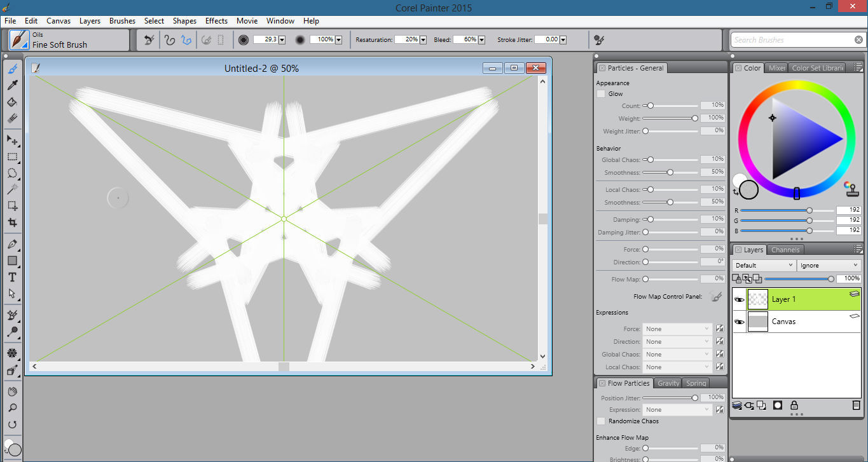Select the Crop tool
Screen dimensions: 868x462
pyautogui.click(x=12, y=222)
